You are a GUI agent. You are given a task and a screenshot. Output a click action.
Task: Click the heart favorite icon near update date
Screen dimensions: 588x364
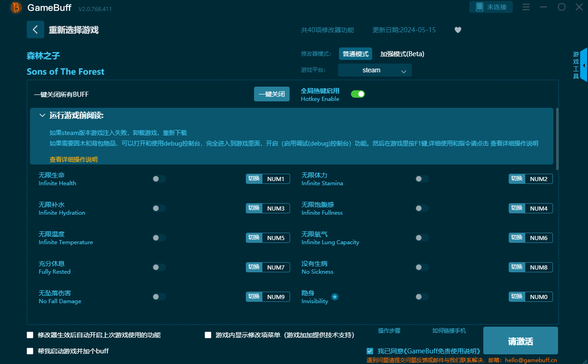[457, 29]
